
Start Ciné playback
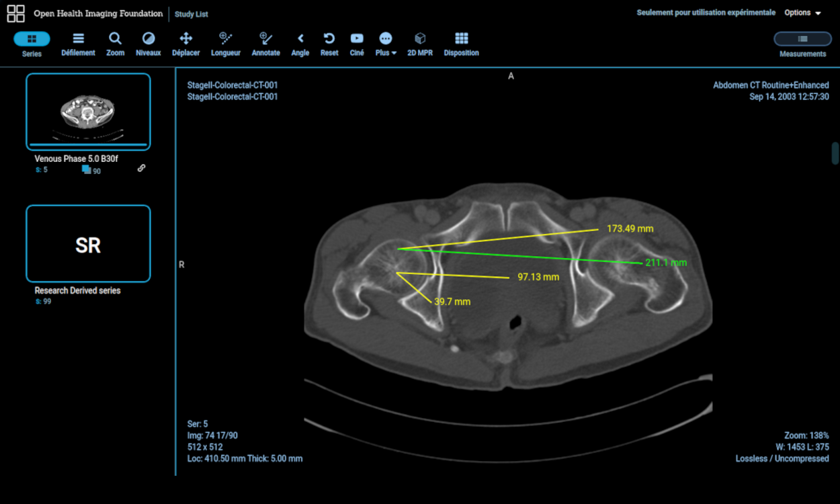(x=357, y=44)
